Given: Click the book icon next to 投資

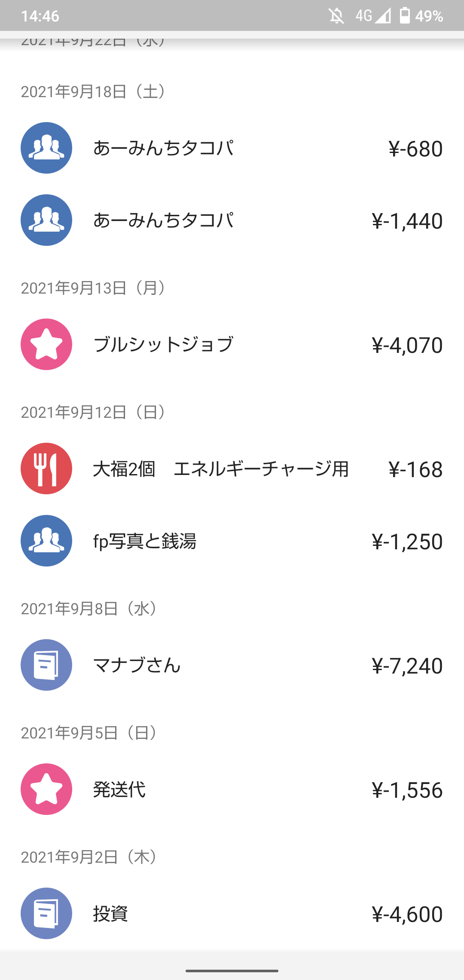Looking at the screenshot, I should click(x=46, y=913).
